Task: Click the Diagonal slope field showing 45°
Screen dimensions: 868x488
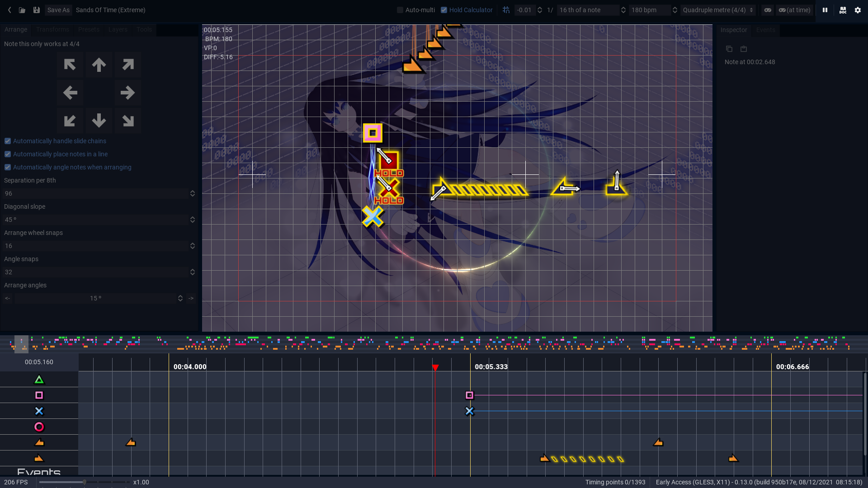Action: click(95, 220)
